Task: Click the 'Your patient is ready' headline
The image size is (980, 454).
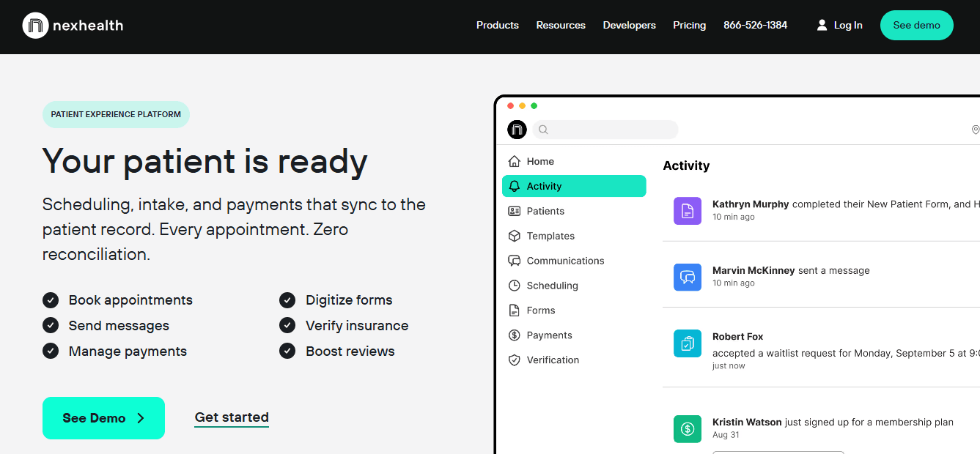Action: (205, 161)
